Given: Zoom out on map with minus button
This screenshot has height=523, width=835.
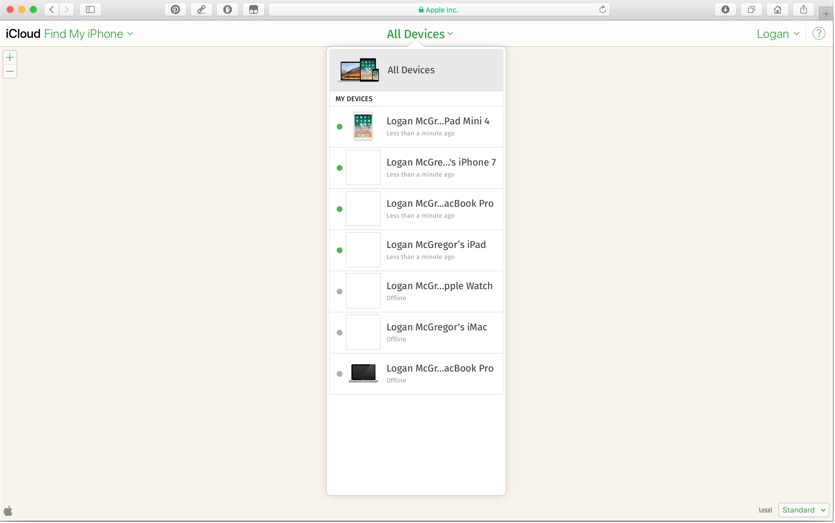Looking at the screenshot, I should point(10,71).
